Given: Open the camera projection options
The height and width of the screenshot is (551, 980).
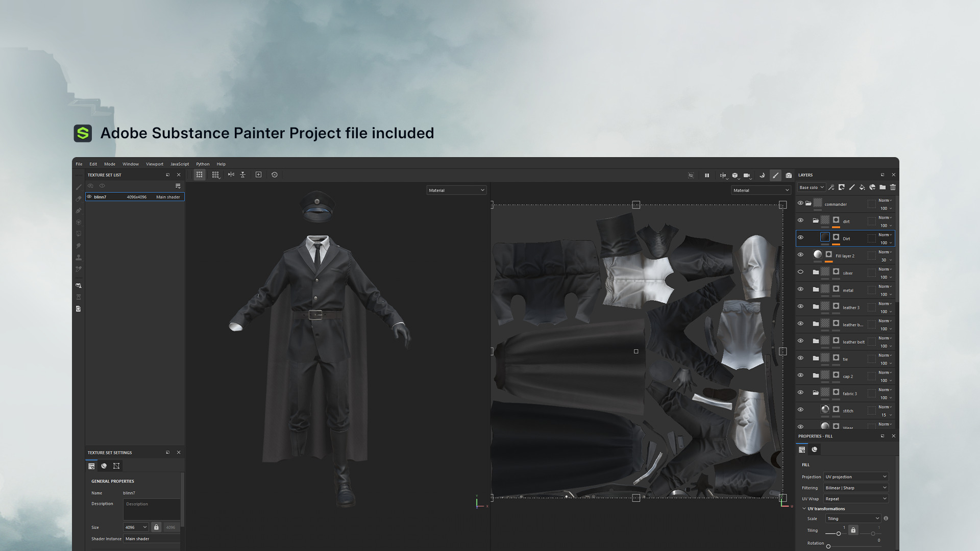Looking at the screenshot, I should [x=747, y=176].
